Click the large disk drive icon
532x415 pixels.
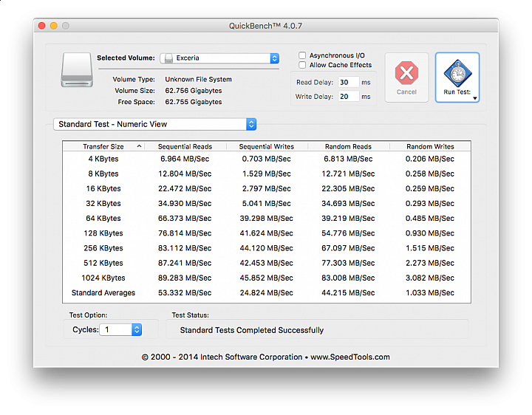pos(77,69)
